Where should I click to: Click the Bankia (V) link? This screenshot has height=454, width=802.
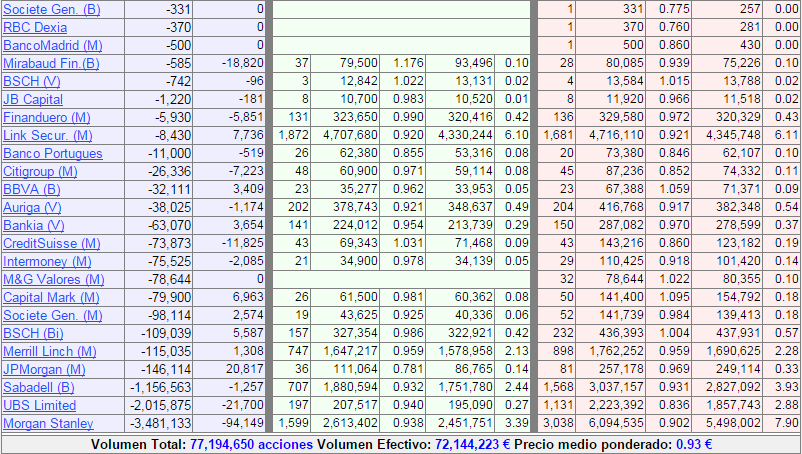point(33,226)
